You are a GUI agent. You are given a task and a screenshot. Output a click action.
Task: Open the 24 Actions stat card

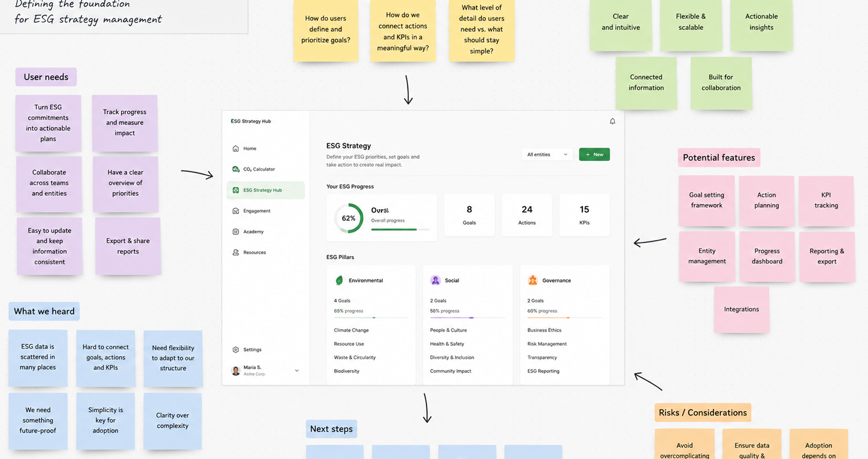tap(527, 215)
